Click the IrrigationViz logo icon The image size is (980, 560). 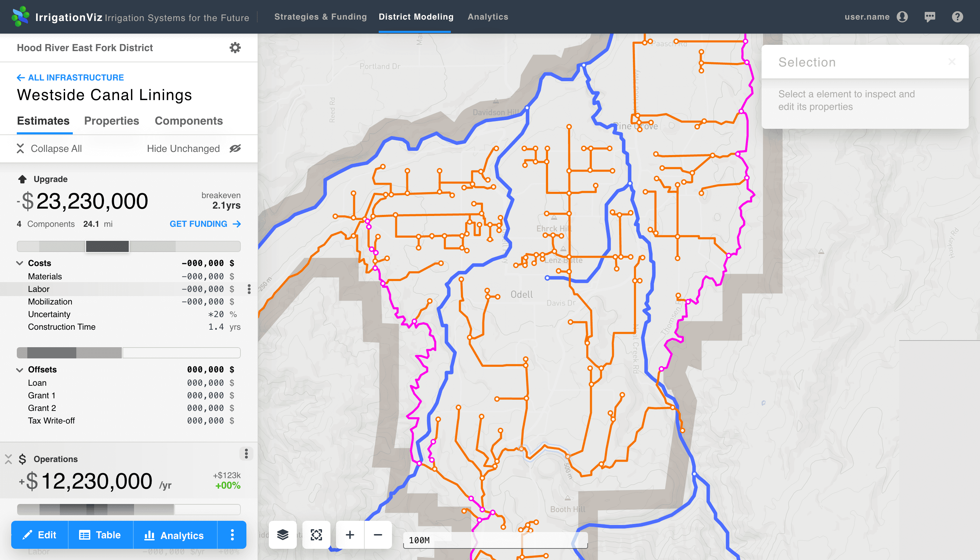pos(20,16)
